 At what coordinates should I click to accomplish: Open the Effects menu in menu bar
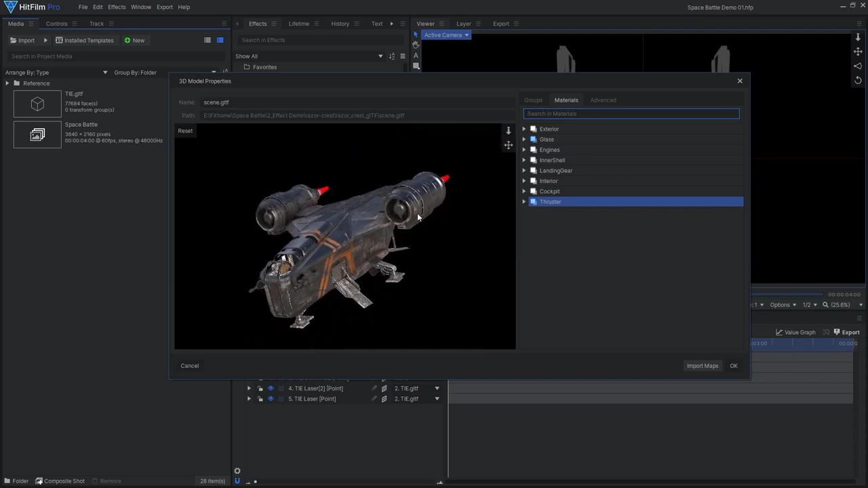click(117, 7)
